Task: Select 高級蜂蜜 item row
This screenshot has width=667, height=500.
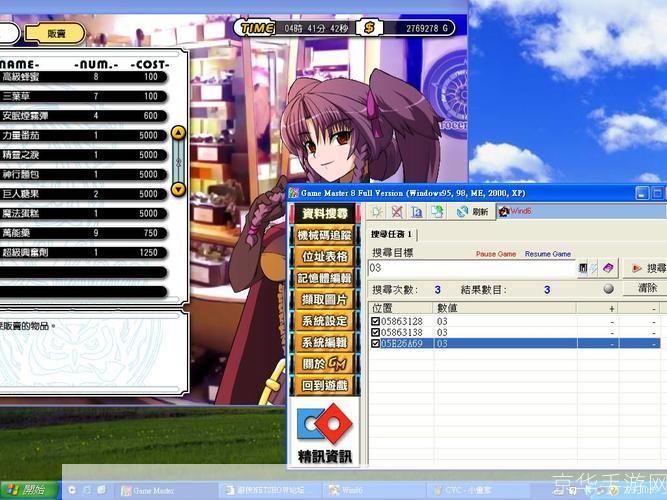Action: (x=83, y=77)
